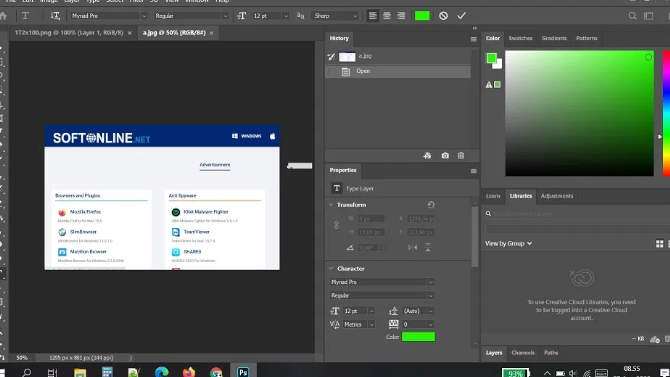670x377 pixels.
Task: Open the History panel menu
Action: pyautogui.click(x=473, y=39)
